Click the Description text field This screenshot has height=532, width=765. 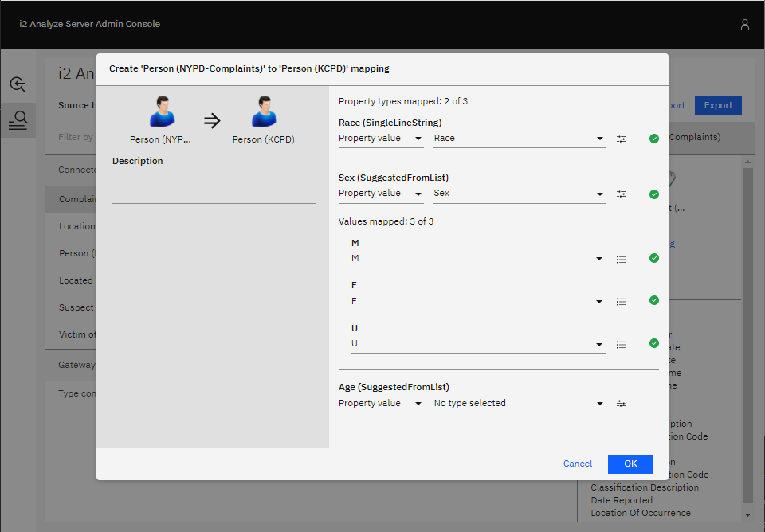click(x=214, y=192)
